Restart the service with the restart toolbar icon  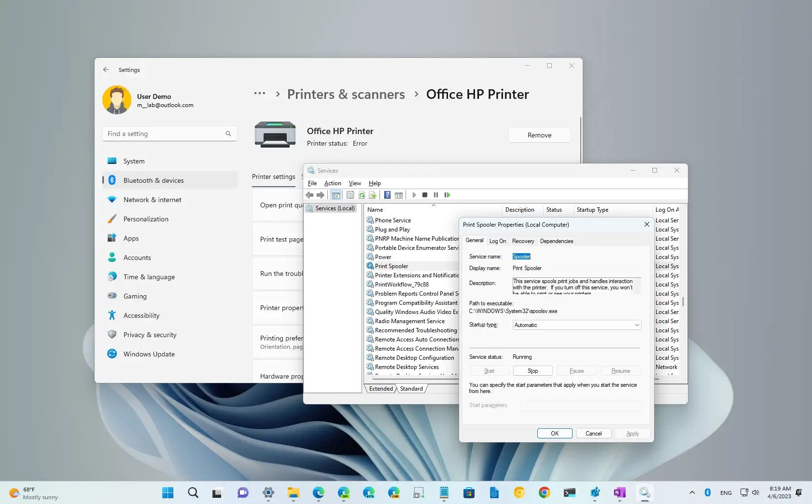[448, 195]
